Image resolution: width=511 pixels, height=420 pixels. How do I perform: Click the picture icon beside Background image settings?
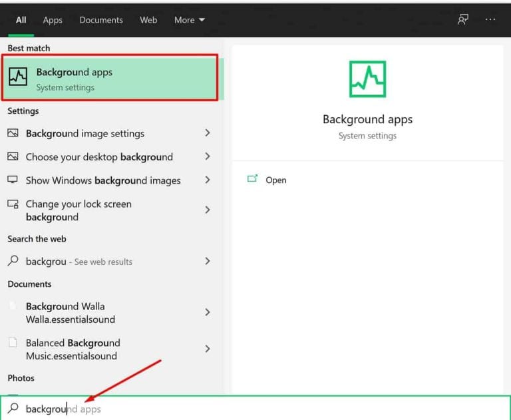(x=13, y=132)
